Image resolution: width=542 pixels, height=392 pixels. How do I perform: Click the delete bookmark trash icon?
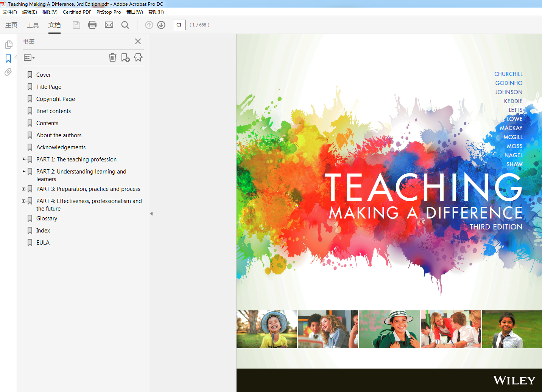[112, 57]
